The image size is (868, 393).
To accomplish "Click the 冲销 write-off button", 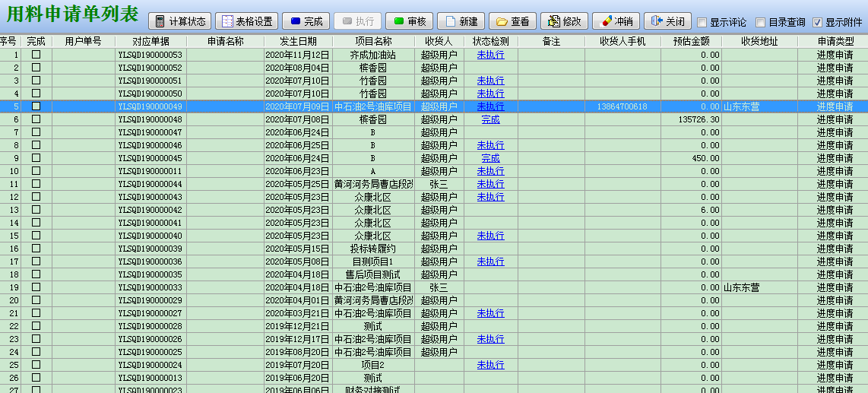I will click(x=616, y=21).
